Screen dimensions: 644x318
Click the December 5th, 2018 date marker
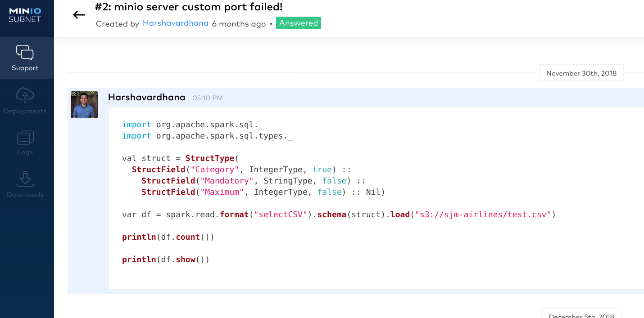point(581,315)
